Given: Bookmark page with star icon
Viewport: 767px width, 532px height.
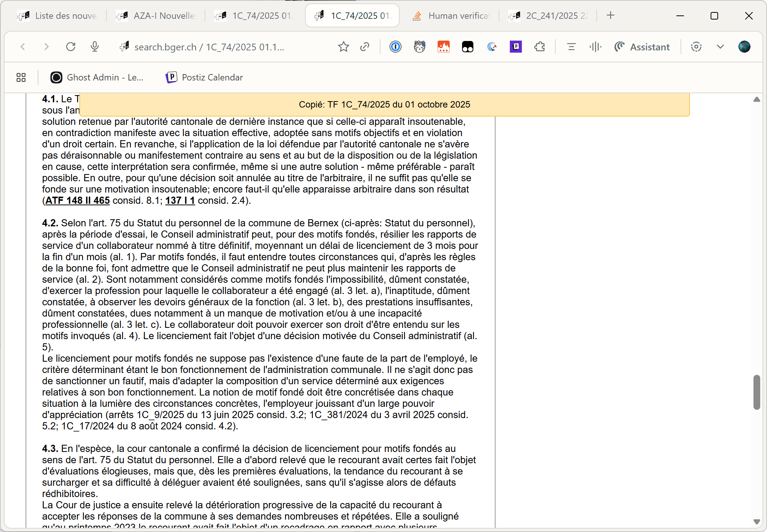Looking at the screenshot, I should tap(343, 47).
